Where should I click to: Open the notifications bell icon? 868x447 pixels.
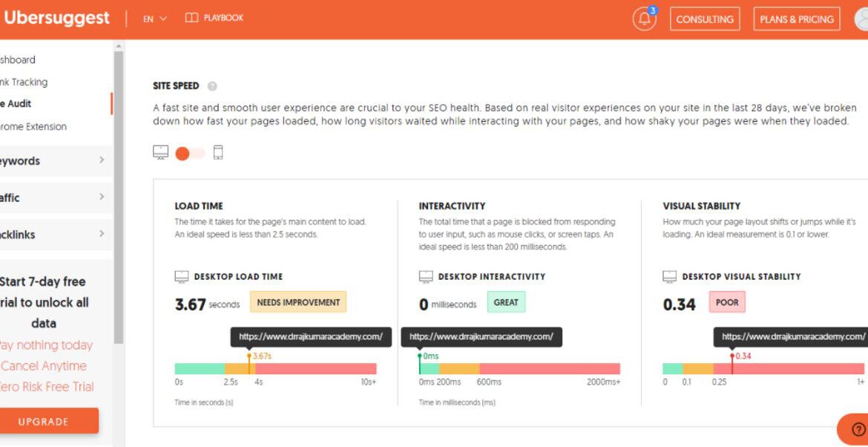(x=644, y=19)
